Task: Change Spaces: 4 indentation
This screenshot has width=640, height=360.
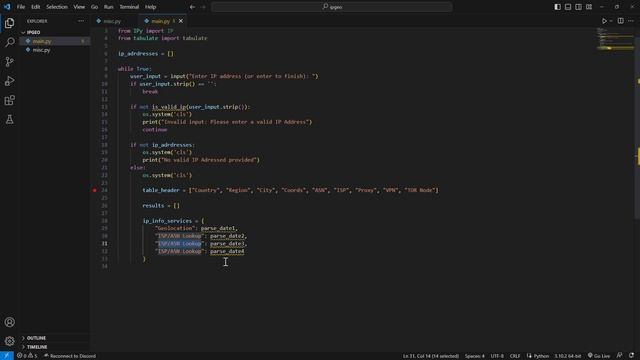Action: pyautogui.click(x=474, y=356)
